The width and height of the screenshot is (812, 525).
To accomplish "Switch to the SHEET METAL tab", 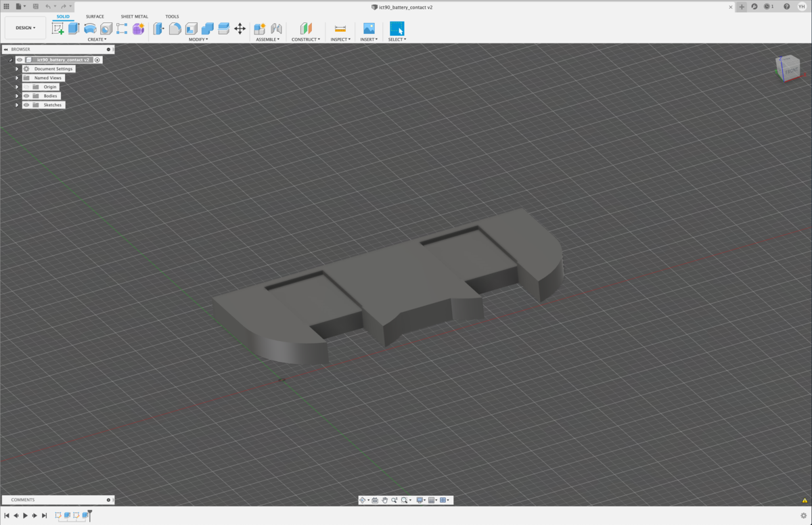I will click(x=135, y=16).
